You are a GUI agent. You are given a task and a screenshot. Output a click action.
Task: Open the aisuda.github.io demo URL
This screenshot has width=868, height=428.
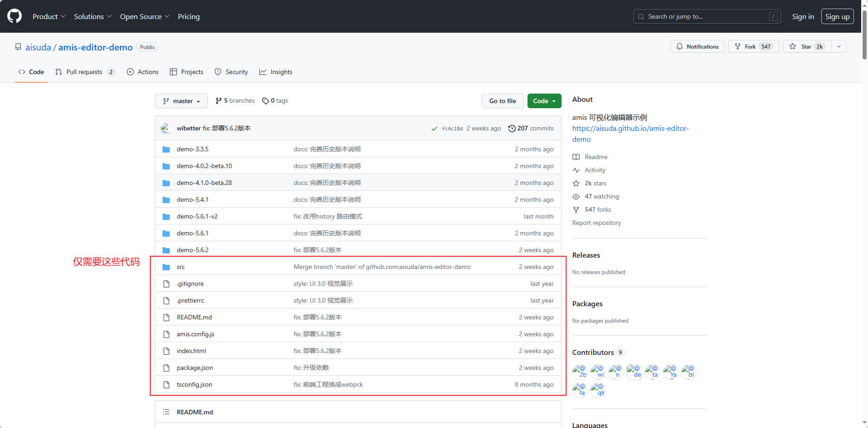click(630, 134)
